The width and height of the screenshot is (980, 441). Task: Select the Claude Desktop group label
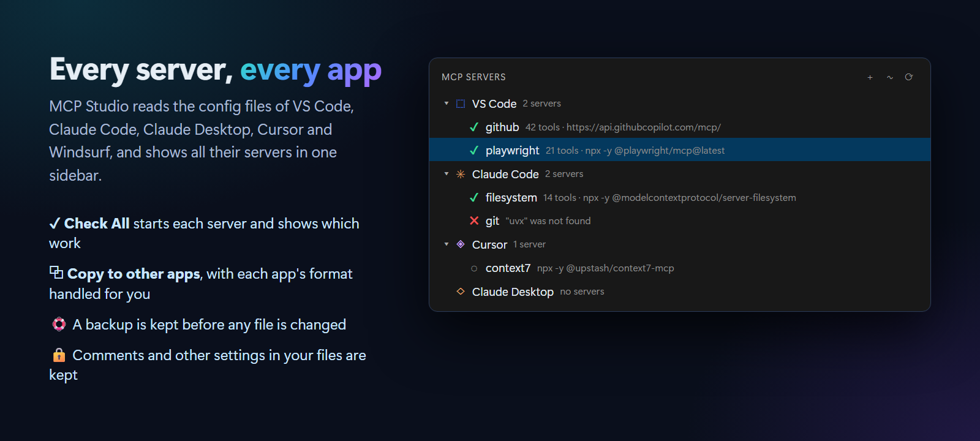(x=513, y=292)
